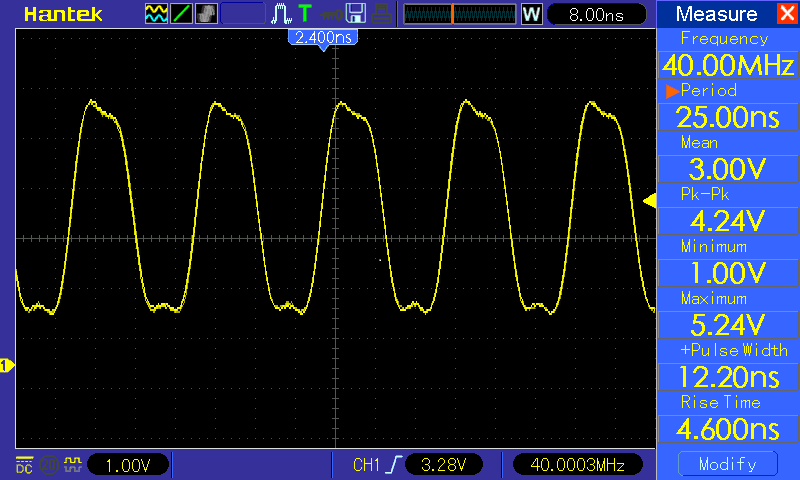This screenshot has width=800, height=480.
Task: Click the W window indicator icon
Action: [x=532, y=14]
